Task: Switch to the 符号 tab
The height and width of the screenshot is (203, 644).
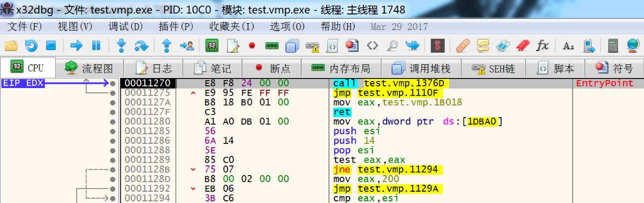Action: click(615, 68)
